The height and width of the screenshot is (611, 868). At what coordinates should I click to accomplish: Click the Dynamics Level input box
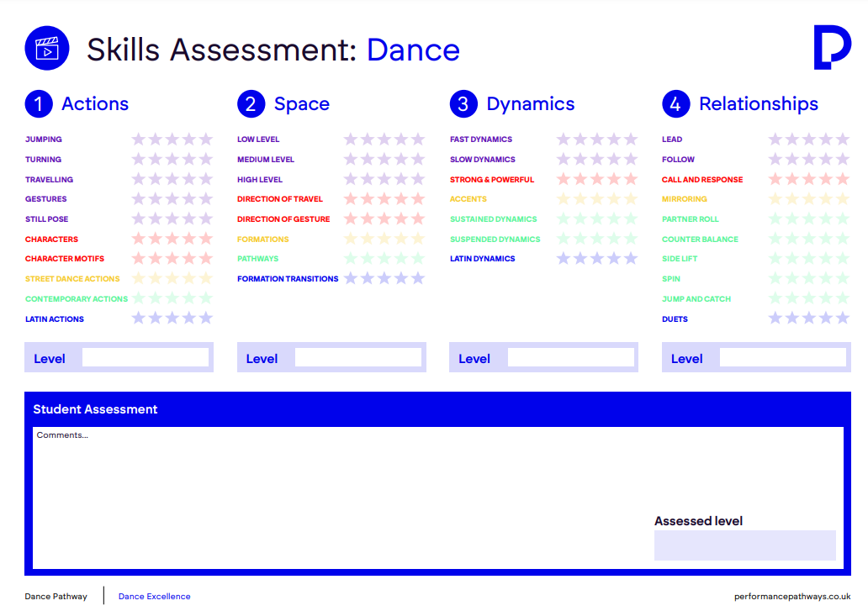pos(571,357)
